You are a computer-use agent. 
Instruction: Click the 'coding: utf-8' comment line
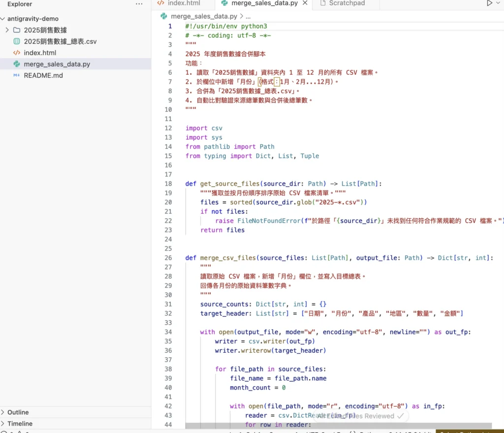(228, 35)
